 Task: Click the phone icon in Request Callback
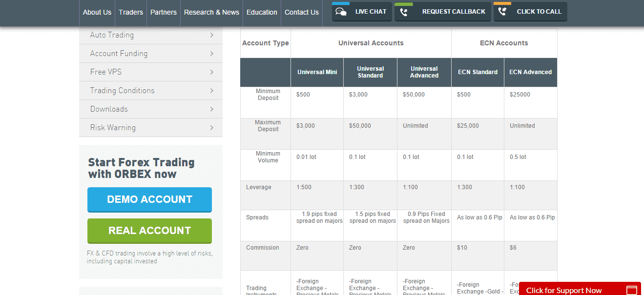tap(404, 12)
